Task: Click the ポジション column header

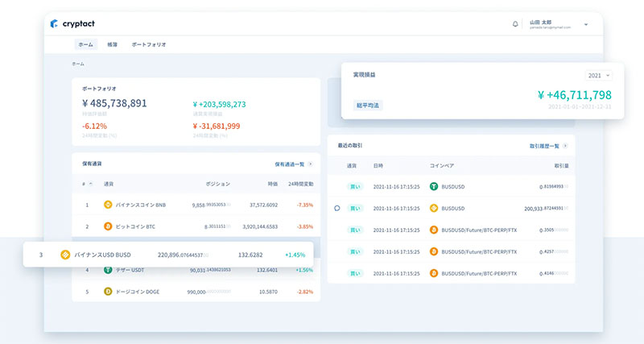Action: (218, 184)
